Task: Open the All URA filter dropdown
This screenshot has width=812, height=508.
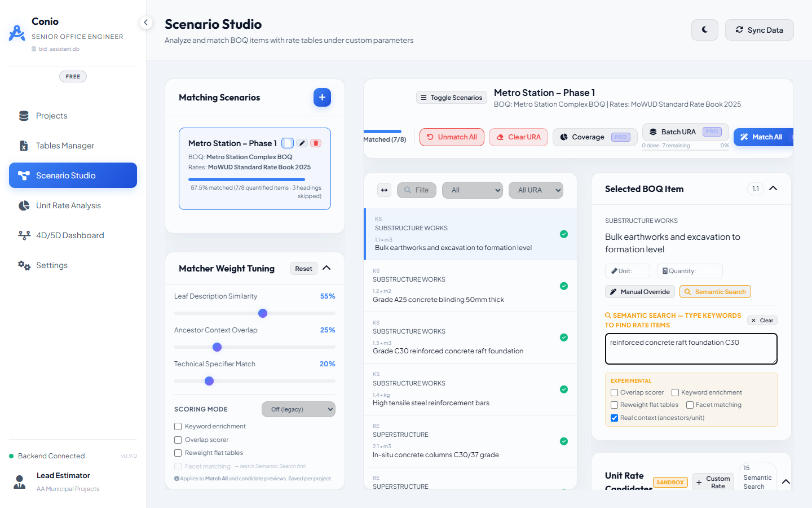Action: [x=536, y=190]
